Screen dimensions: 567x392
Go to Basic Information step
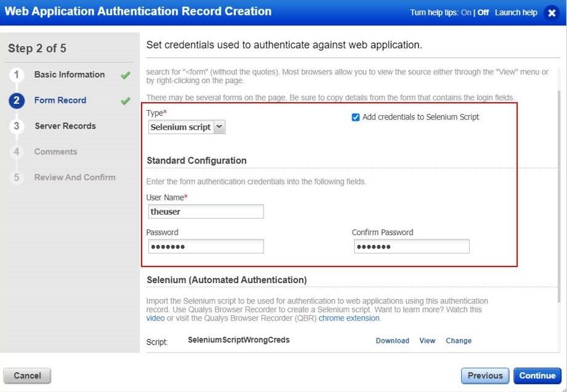pos(70,74)
